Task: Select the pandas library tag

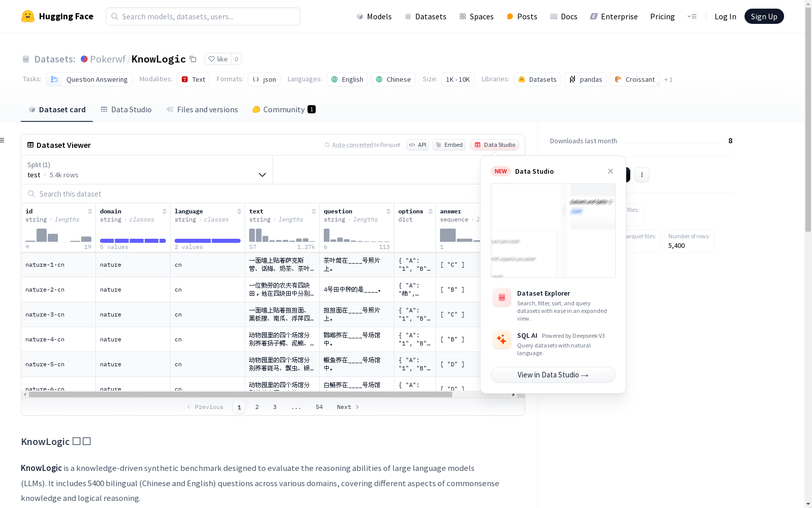Action: coord(585,79)
